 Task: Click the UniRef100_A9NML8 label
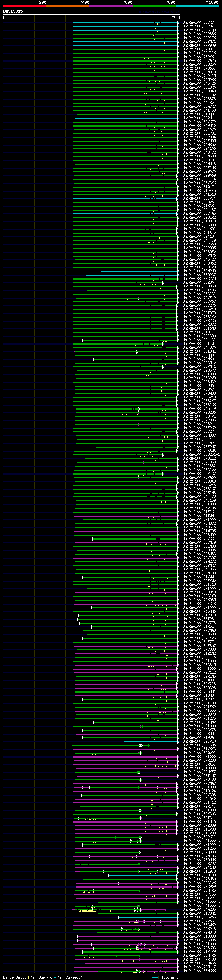coord(199,164)
